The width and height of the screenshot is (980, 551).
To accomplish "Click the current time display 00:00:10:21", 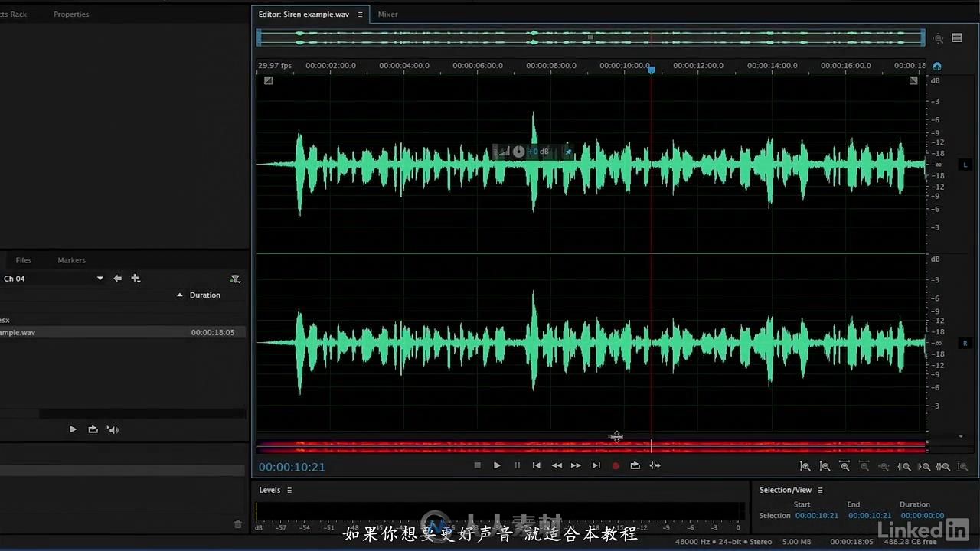I will pos(292,467).
